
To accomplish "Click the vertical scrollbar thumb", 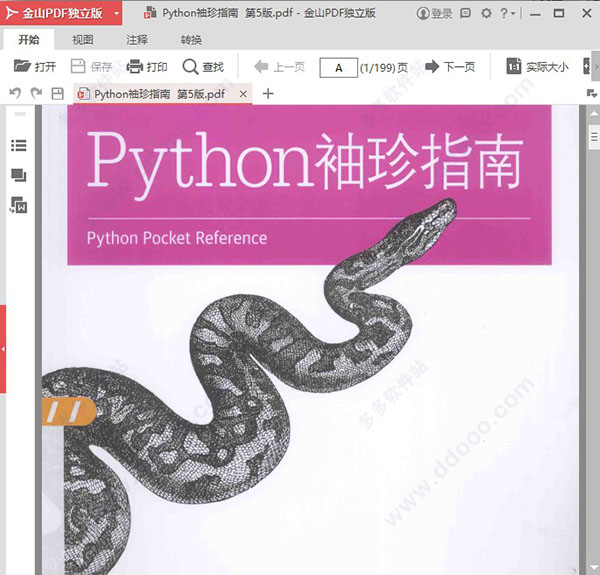I will (x=594, y=137).
